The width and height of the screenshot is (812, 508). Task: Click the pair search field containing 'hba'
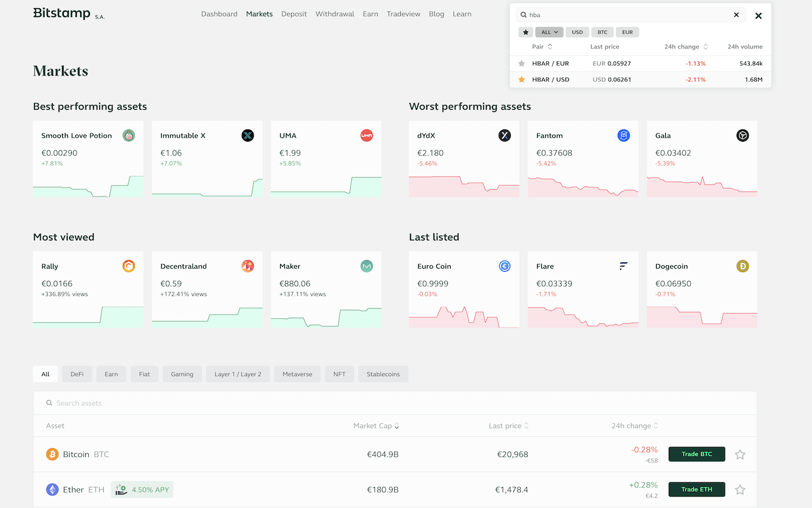tap(631, 15)
